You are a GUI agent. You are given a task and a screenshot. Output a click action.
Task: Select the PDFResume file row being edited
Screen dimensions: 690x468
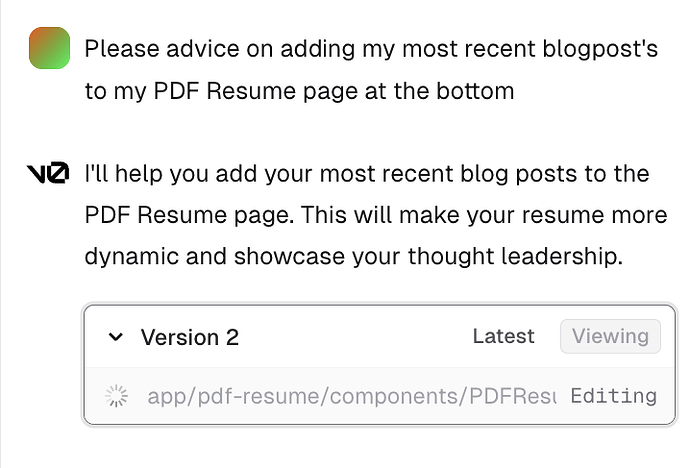[x=380, y=396]
